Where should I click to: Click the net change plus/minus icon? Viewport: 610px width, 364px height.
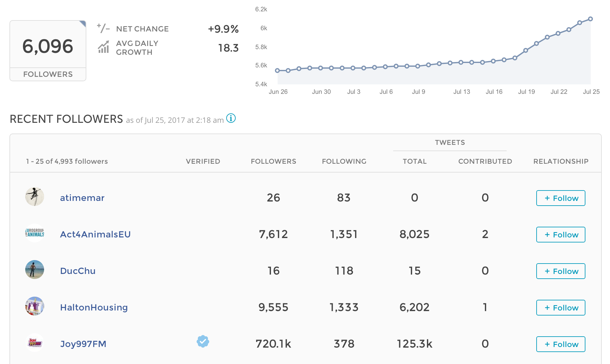point(103,28)
